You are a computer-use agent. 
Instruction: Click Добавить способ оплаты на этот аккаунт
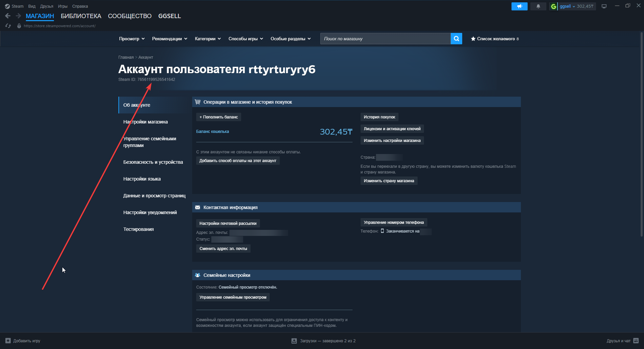click(x=238, y=161)
